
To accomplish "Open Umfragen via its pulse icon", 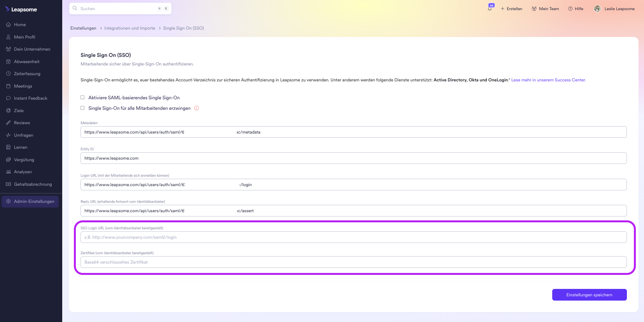I will point(8,135).
